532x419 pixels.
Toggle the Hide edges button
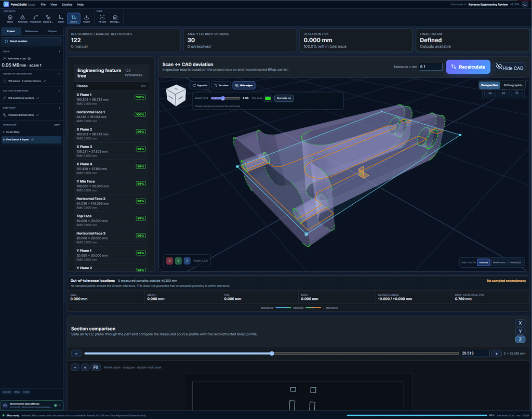(x=244, y=85)
